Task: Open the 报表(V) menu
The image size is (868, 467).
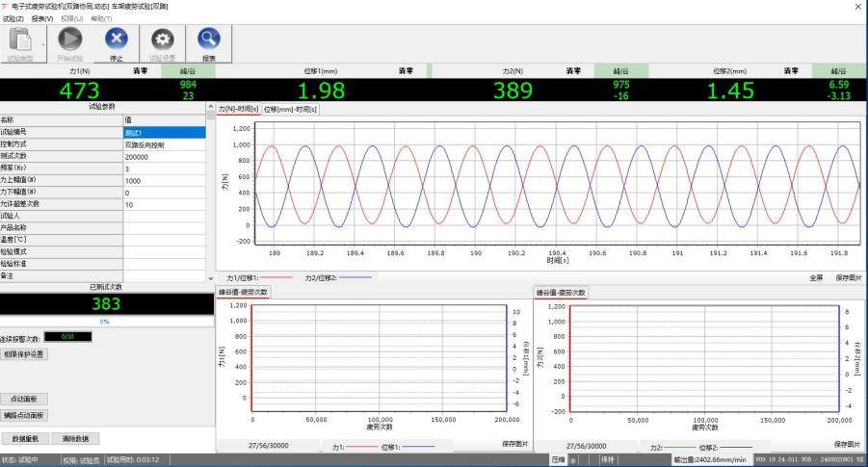Action: (41, 18)
